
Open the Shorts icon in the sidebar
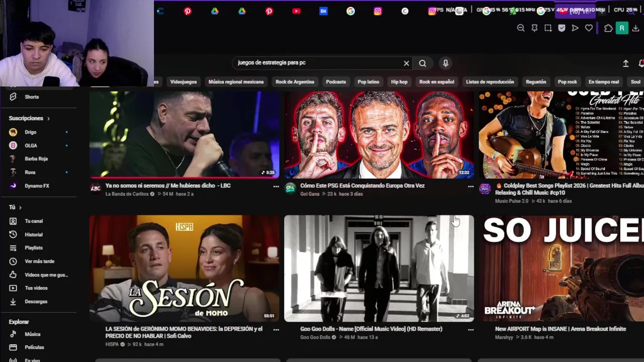(x=13, y=97)
